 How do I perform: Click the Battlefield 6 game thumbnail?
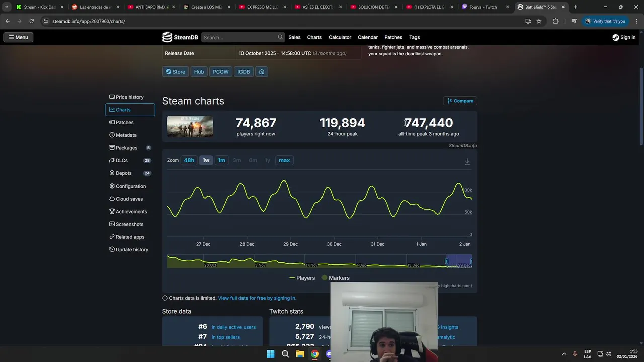(x=190, y=126)
